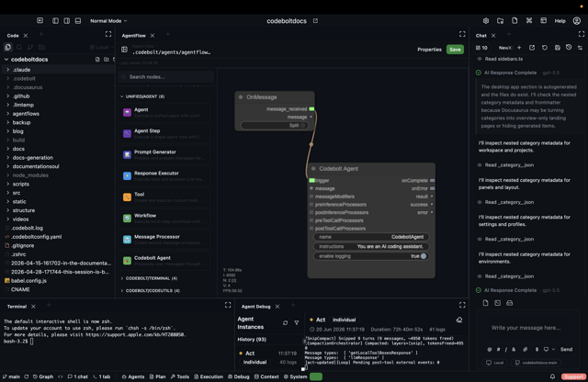Select the Prompt Generator node in palette

click(164, 155)
